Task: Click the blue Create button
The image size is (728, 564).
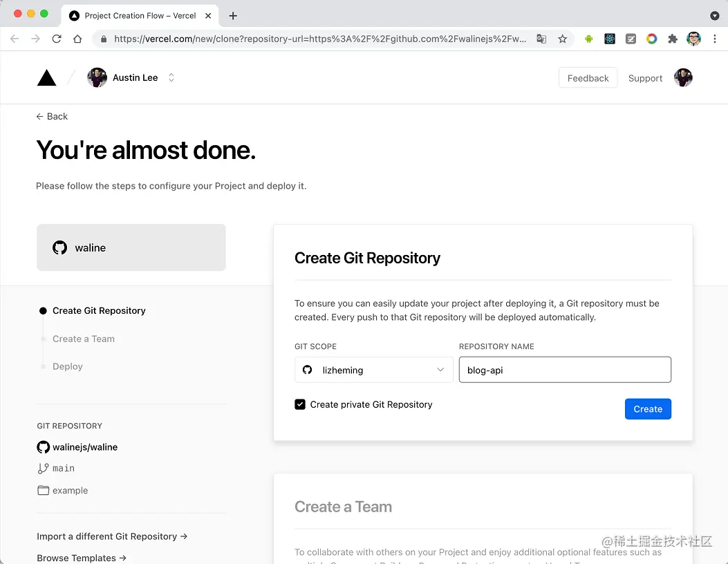Action: (x=648, y=409)
